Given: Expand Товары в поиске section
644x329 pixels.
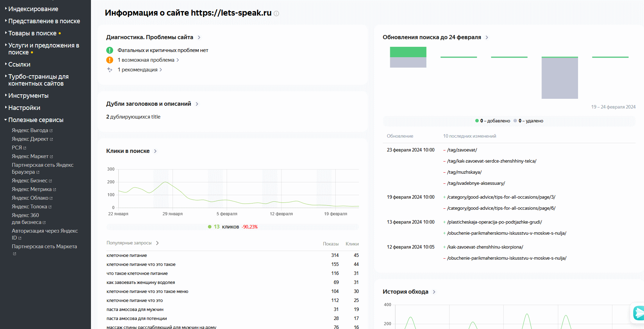Looking at the screenshot, I should 32,33.
